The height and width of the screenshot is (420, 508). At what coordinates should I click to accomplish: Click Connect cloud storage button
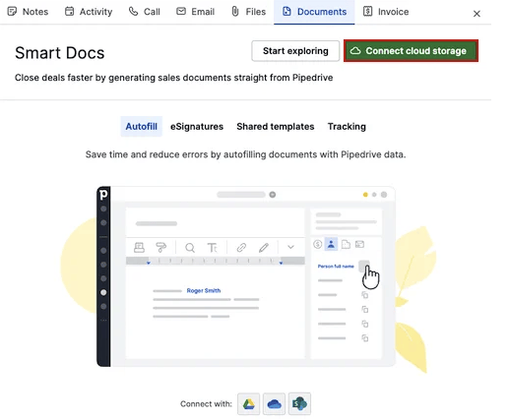(x=411, y=51)
